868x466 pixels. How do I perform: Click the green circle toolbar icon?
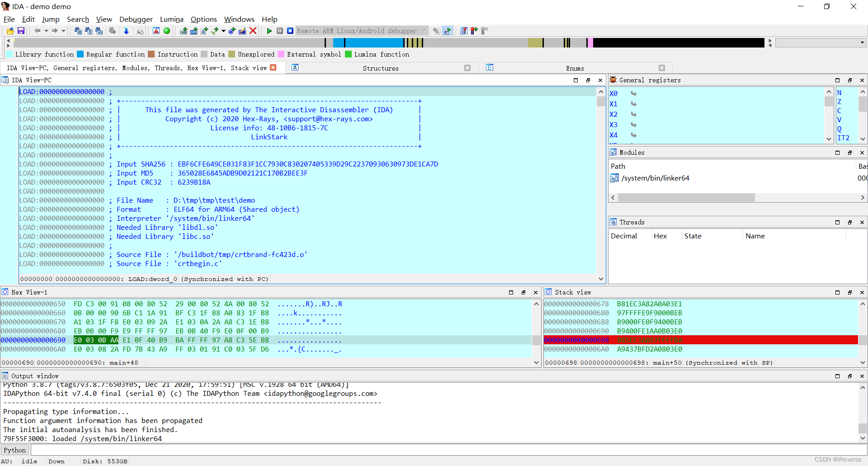coord(167,31)
